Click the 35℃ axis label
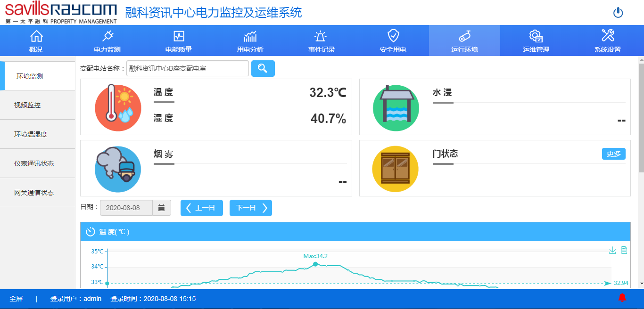The width and height of the screenshot is (644, 309). pyautogui.click(x=97, y=252)
